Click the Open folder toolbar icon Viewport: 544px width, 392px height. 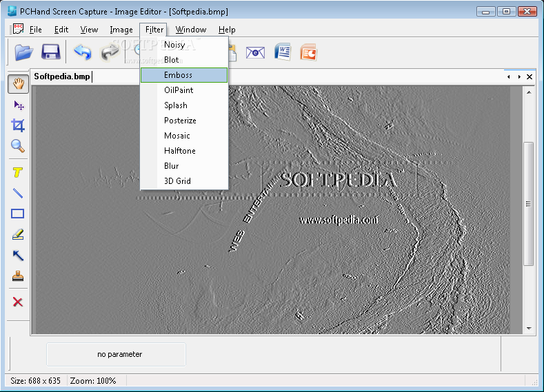tap(24, 52)
